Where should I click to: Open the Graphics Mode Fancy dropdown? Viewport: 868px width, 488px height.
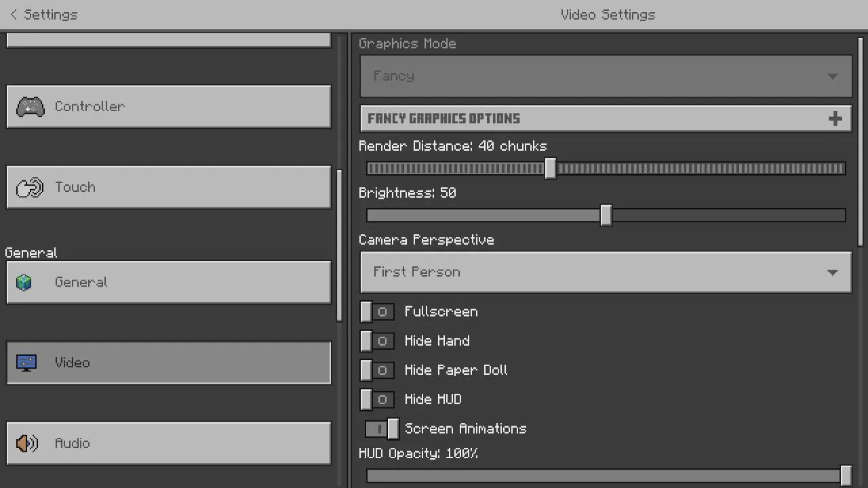(606, 76)
